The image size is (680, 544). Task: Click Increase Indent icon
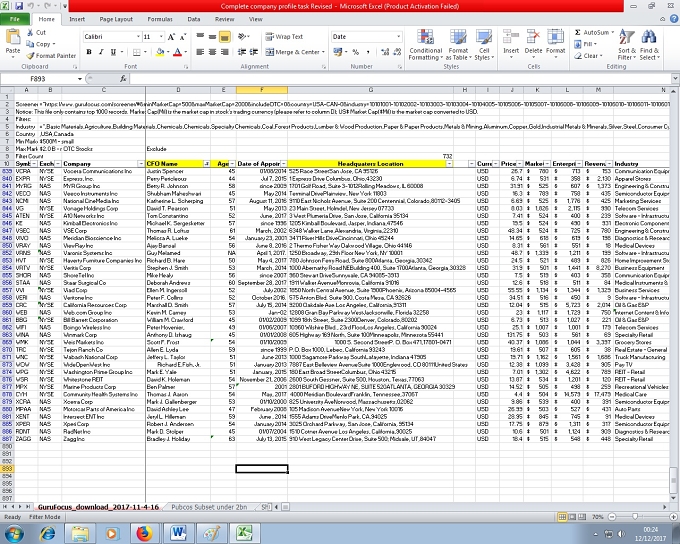(x=254, y=52)
